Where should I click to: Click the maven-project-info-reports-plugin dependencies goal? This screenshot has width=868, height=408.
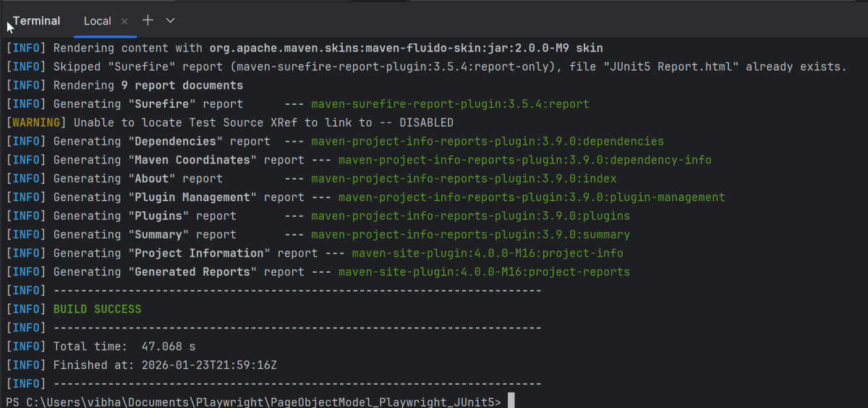(487, 142)
